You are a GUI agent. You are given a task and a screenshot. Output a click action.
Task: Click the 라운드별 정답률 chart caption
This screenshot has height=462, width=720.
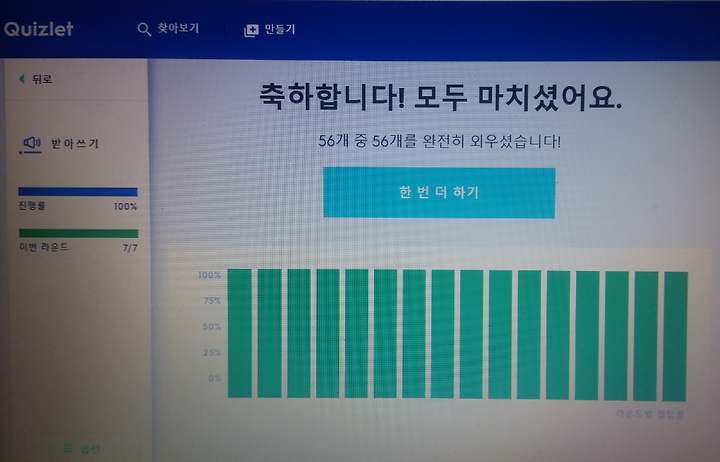click(x=650, y=414)
